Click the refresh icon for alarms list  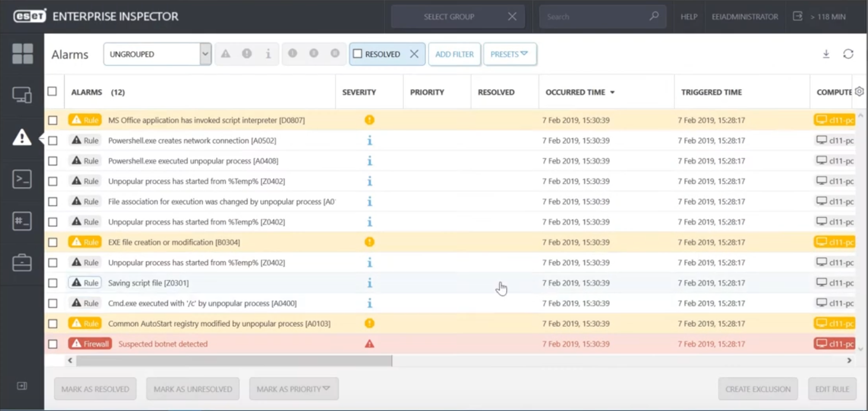(848, 54)
